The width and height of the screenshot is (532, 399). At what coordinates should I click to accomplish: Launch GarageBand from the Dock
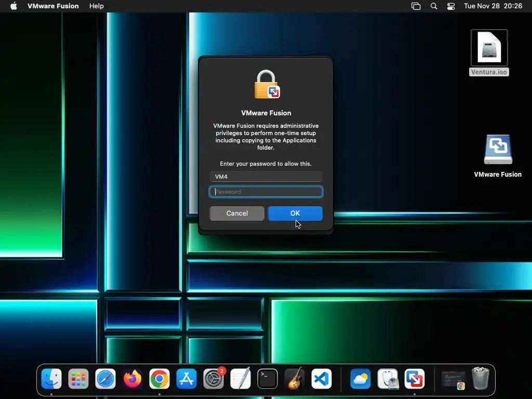(x=295, y=379)
